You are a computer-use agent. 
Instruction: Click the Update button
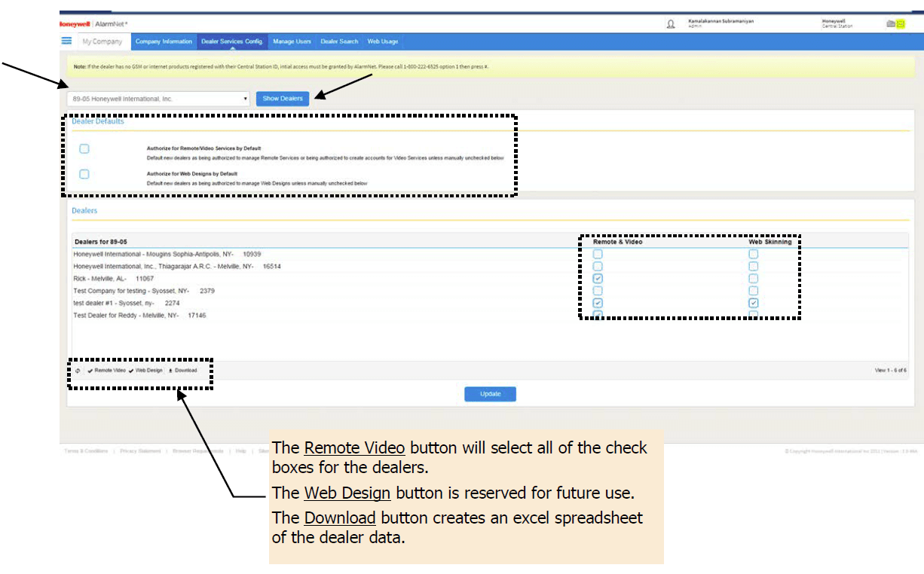click(490, 394)
